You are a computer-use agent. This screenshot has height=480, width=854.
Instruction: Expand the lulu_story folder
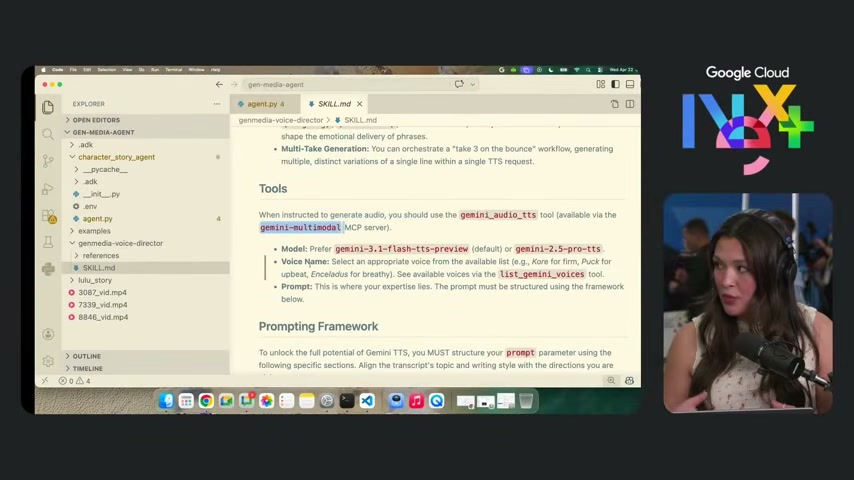(x=95, y=280)
